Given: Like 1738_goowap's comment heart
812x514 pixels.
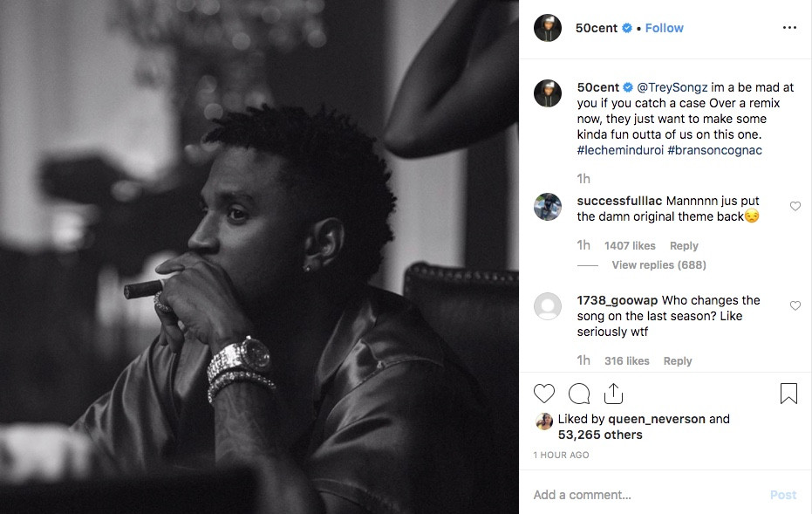Looking at the screenshot, I should pyautogui.click(x=795, y=305).
